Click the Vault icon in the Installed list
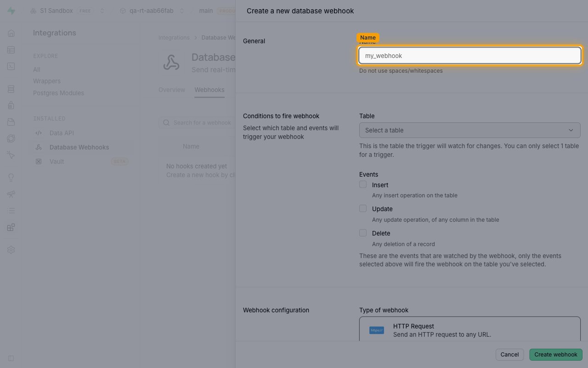Viewport: 588px width, 368px height. (39, 161)
